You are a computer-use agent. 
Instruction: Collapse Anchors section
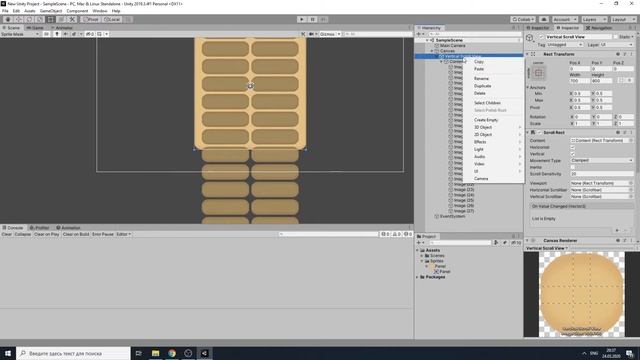pos(527,87)
